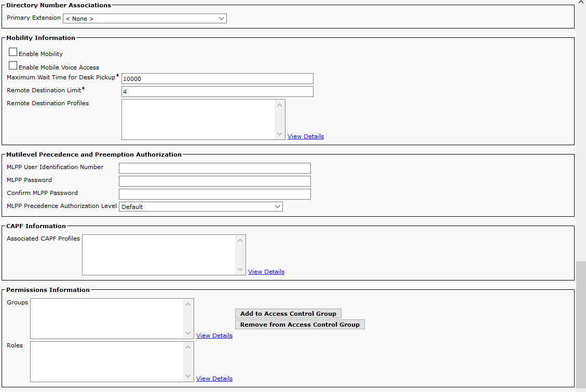Viewport: 586px width, 392px height.
Task: Select the MLPP Password input field
Action: click(214, 181)
